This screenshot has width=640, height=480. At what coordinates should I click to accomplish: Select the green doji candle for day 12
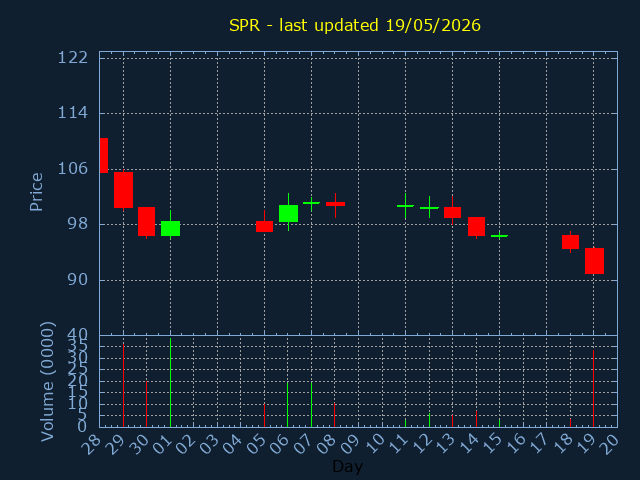(429, 208)
